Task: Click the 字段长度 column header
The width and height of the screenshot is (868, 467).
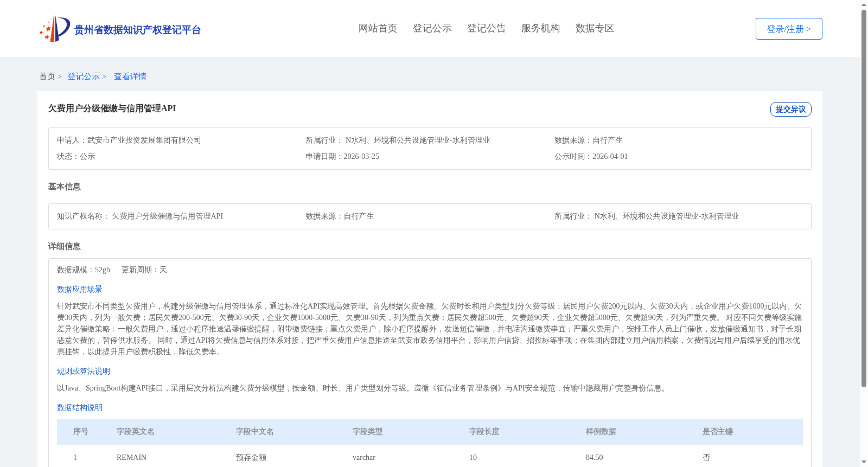Action: click(484, 432)
